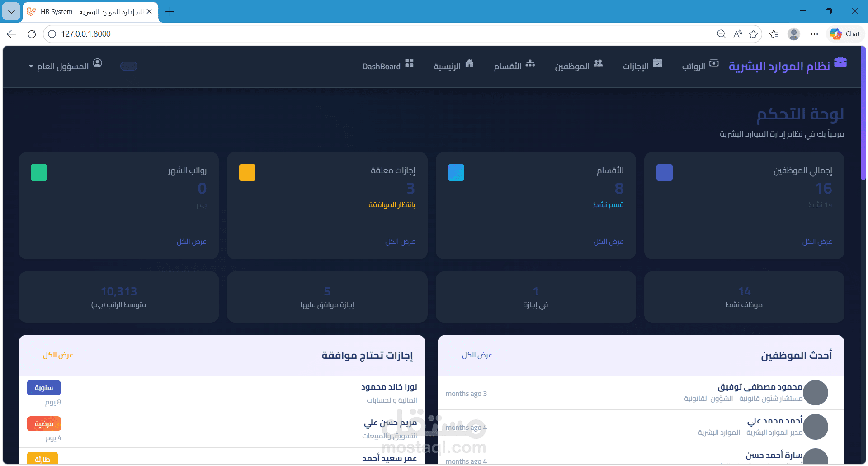This screenshot has width=868, height=466.
Task: Open the leaves calendar icon for الإجازات
Action: pyautogui.click(x=658, y=64)
